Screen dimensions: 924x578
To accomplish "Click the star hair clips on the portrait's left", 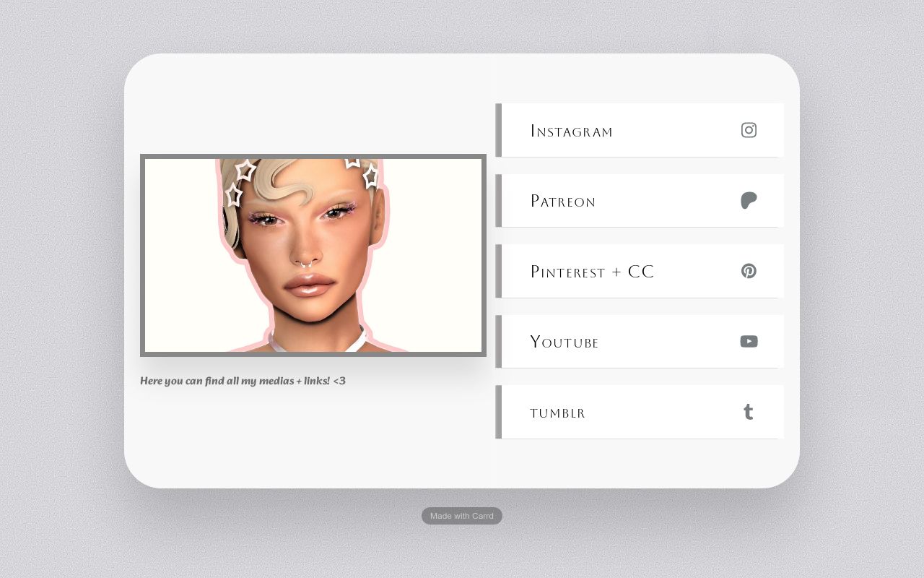I will tap(240, 183).
